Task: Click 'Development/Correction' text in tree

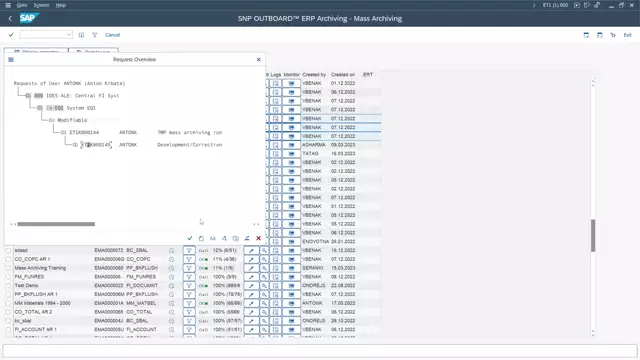Action: point(190,145)
